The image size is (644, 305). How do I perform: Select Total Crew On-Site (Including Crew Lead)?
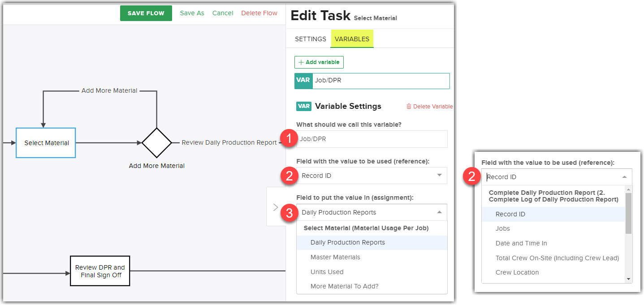[553, 258]
